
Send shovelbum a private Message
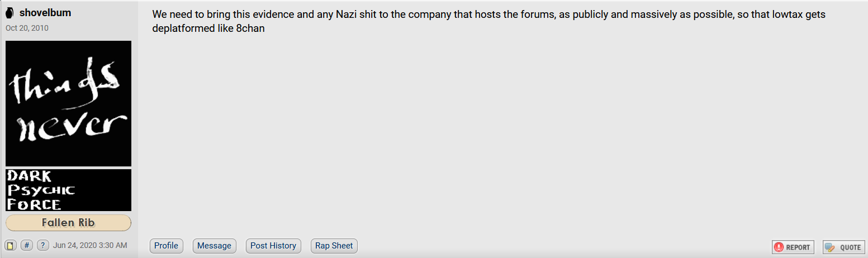coord(214,246)
